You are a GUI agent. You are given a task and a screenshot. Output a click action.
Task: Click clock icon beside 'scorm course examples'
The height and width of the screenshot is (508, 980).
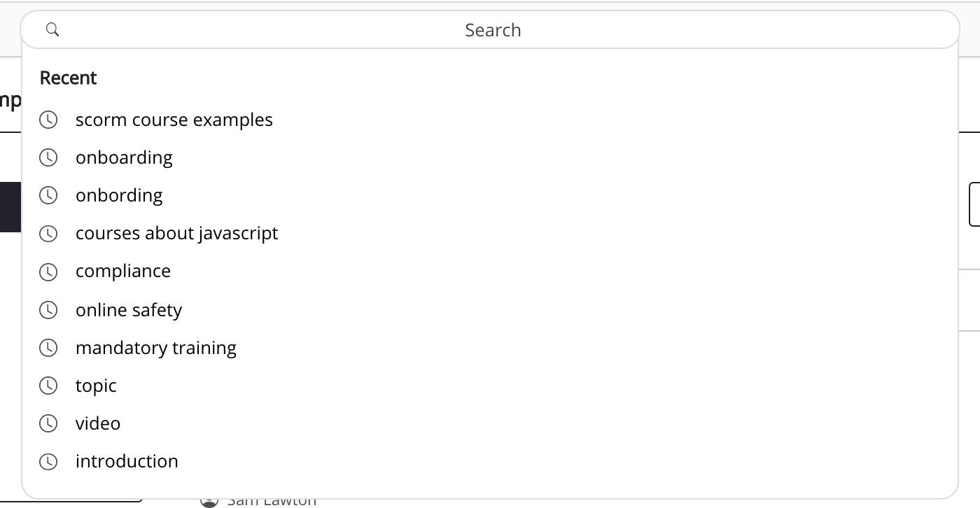pyautogui.click(x=48, y=120)
